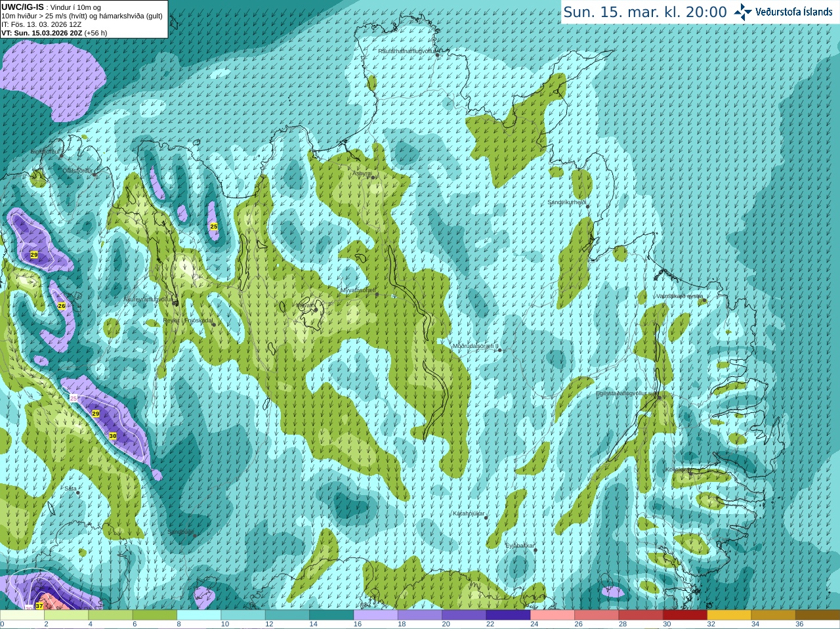Click the Ólafsfjörður station label
The image size is (840, 629).
[x=77, y=171]
